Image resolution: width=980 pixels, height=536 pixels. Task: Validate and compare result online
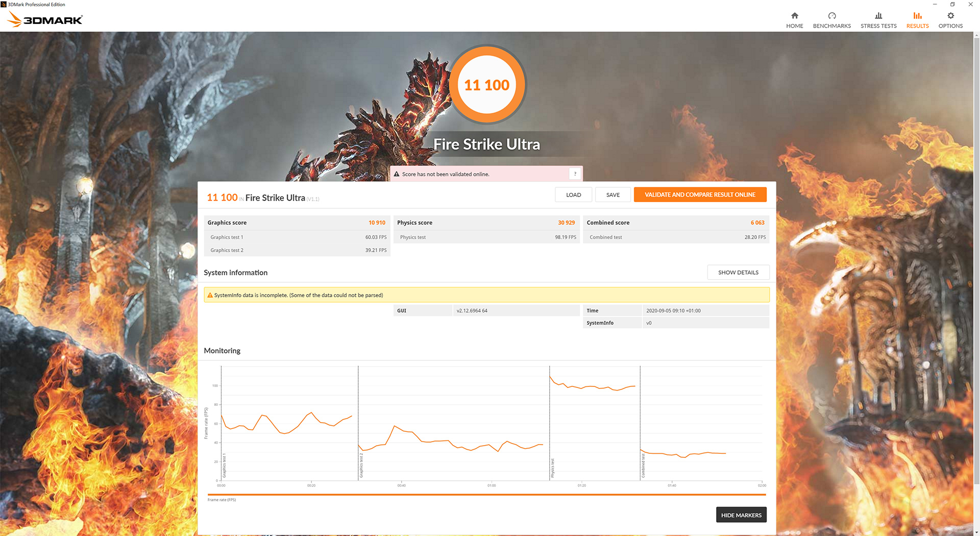[x=700, y=195]
